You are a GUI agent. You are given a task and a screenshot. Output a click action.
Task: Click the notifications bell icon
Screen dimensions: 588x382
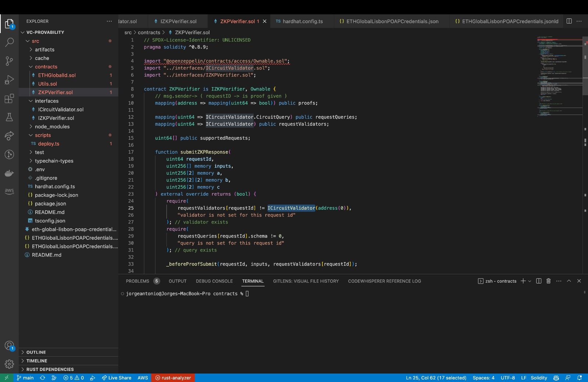pos(580,378)
